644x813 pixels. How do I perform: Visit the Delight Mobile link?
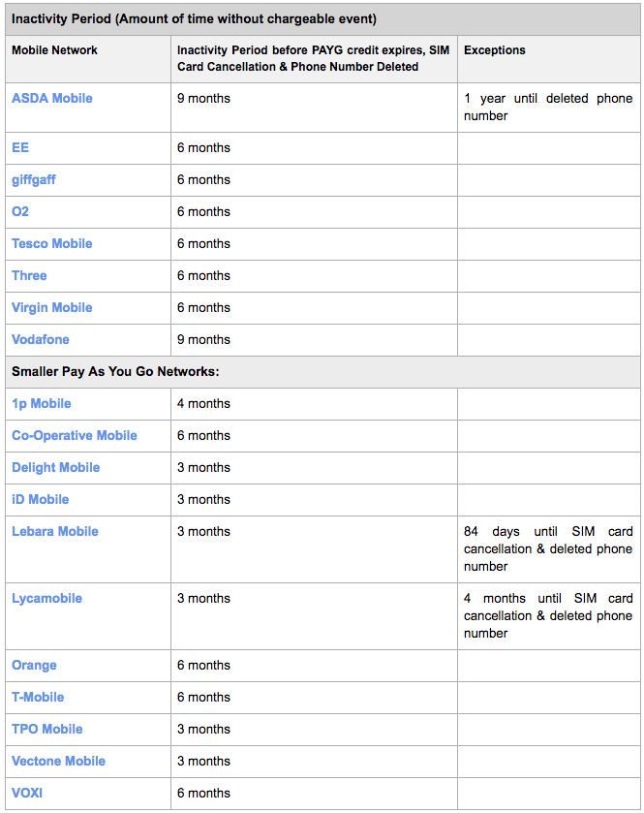(x=56, y=467)
